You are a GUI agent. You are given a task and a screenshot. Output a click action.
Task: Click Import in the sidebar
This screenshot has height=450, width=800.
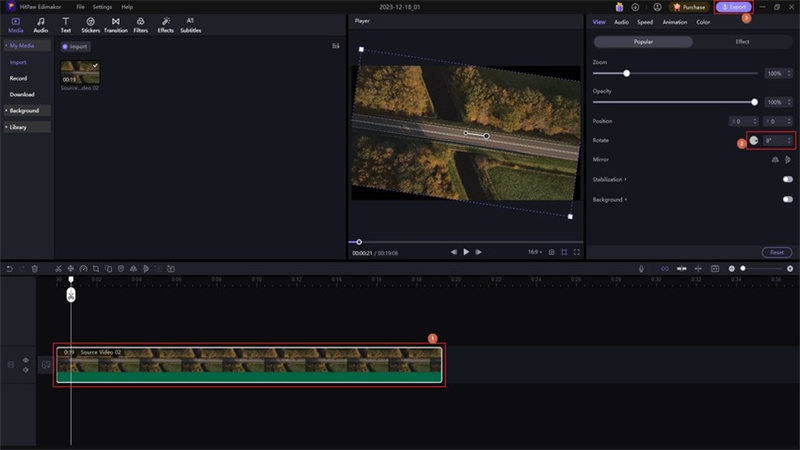[18, 62]
